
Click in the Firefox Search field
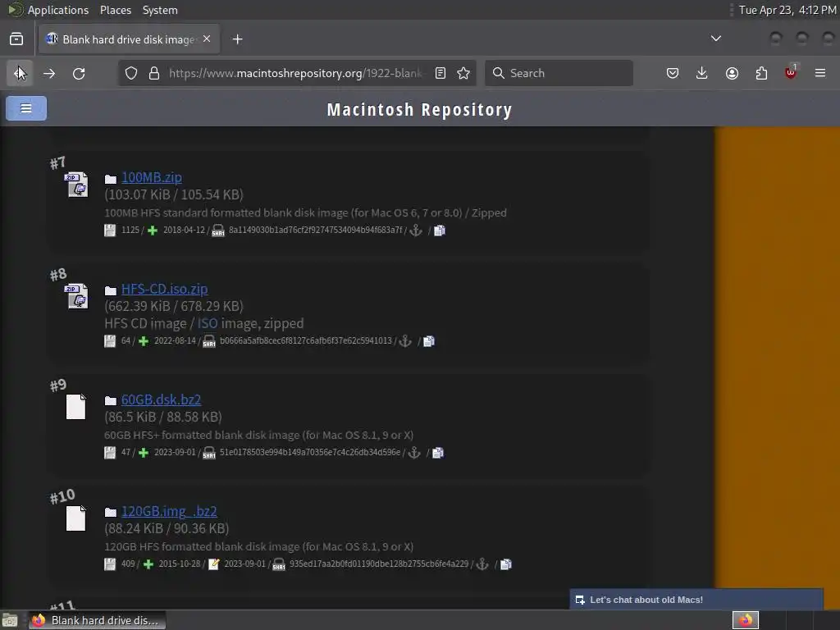(x=559, y=73)
